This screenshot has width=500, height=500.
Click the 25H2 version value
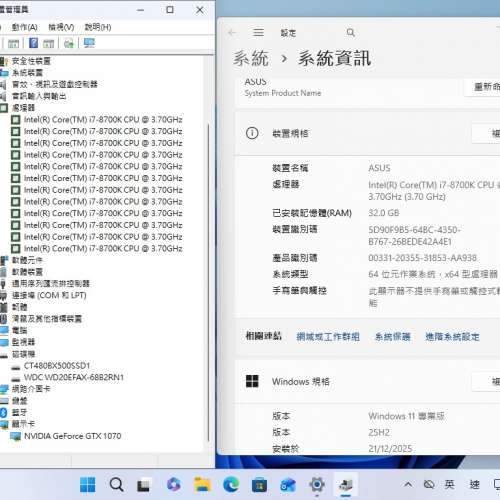(x=379, y=433)
